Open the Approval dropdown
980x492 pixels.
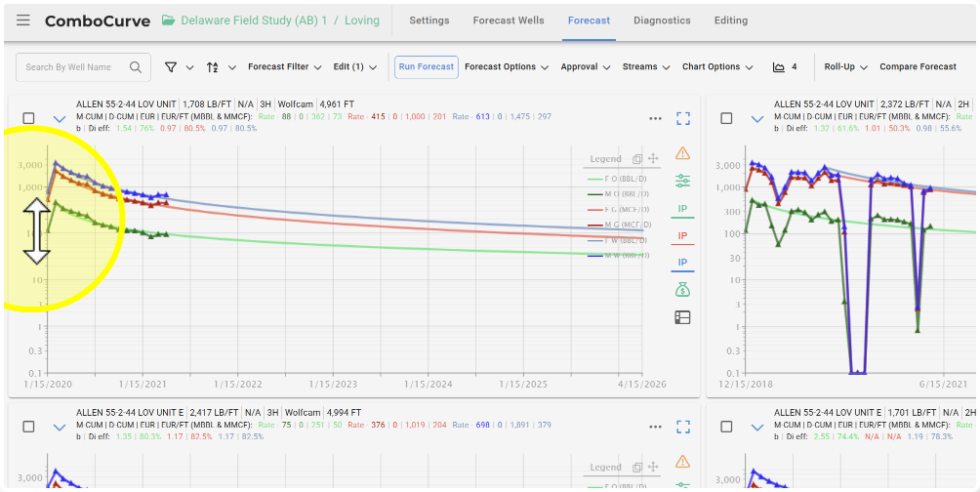pyautogui.click(x=585, y=67)
